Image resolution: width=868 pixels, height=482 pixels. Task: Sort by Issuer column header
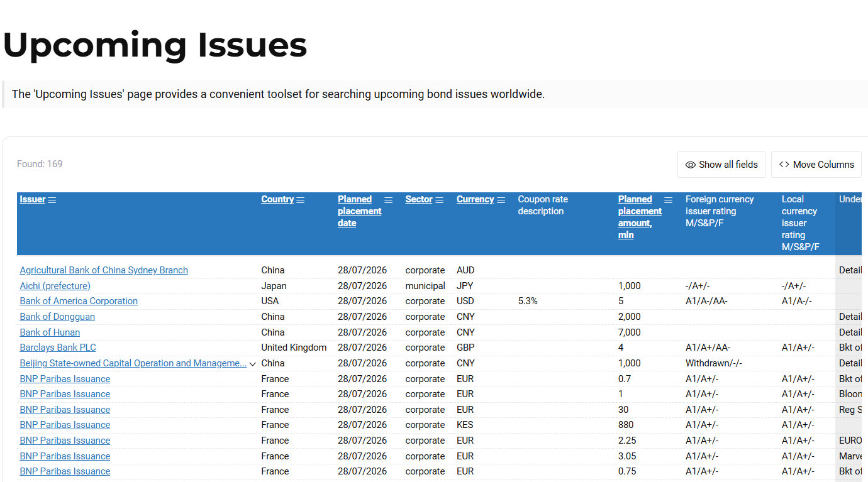pyautogui.click(x=33, y=199)
